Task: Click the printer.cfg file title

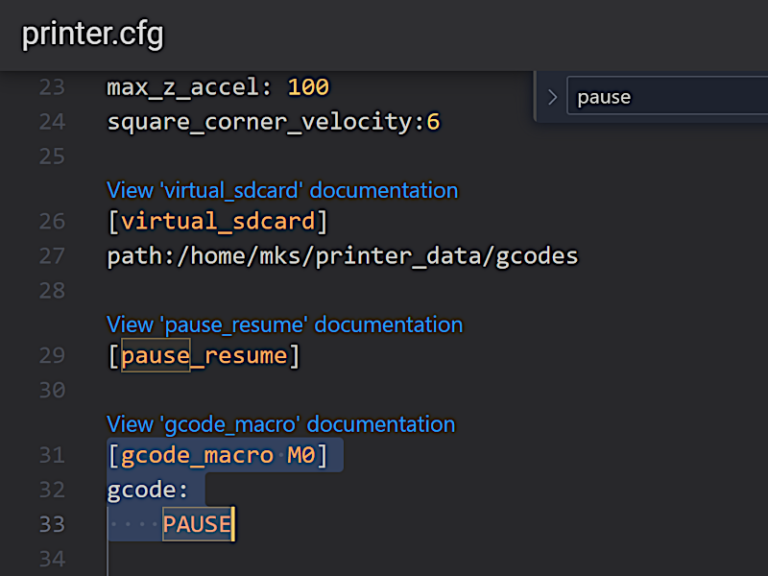Action: pyautogui.click(x=93, y=34)
